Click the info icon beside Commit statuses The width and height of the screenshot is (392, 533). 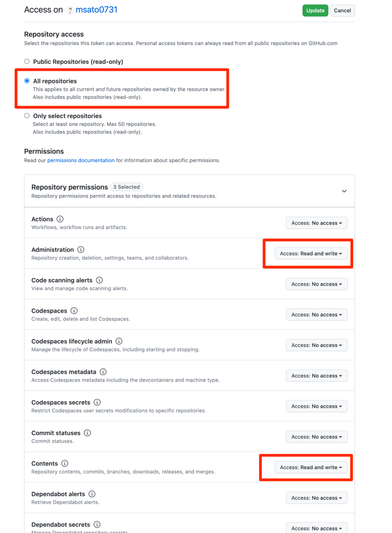pos(87,433)
